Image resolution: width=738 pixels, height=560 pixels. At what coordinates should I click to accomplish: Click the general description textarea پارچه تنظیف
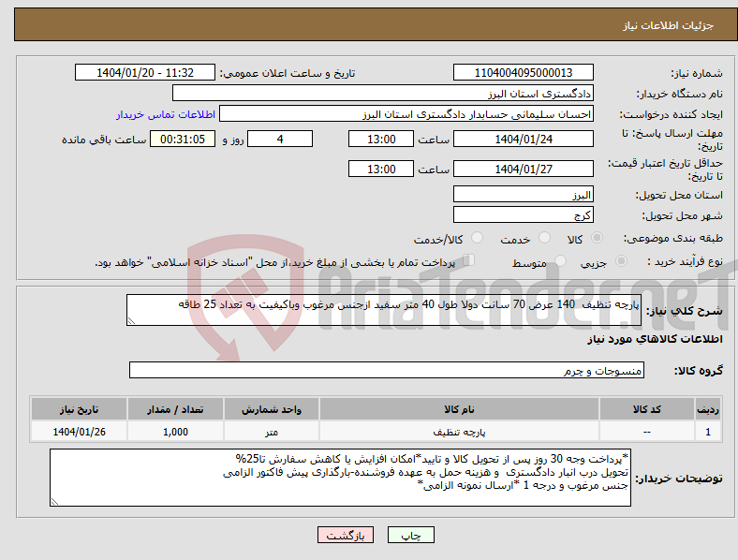(384, 310)
